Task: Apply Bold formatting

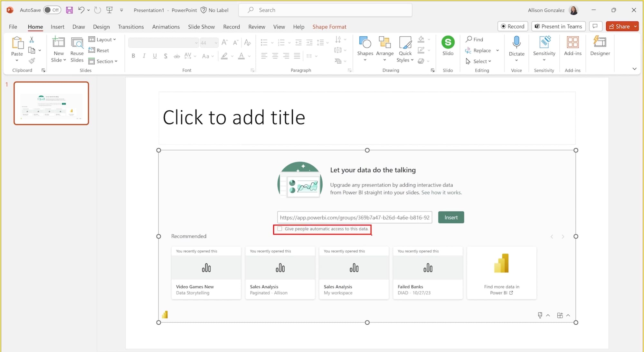Action: click(133, 56)
